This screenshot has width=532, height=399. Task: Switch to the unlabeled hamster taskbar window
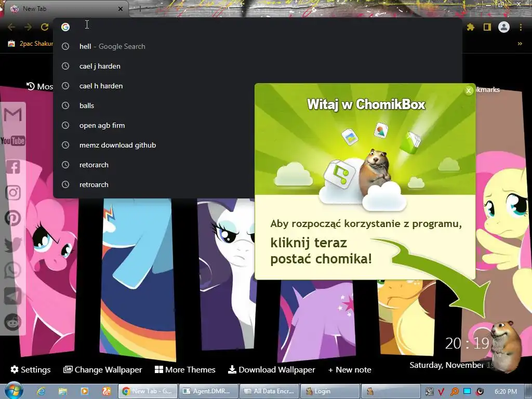391,391
